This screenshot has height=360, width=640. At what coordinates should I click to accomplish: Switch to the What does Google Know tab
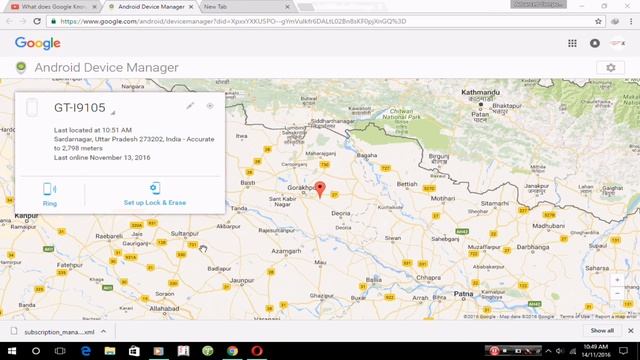[x=53, y=7]
